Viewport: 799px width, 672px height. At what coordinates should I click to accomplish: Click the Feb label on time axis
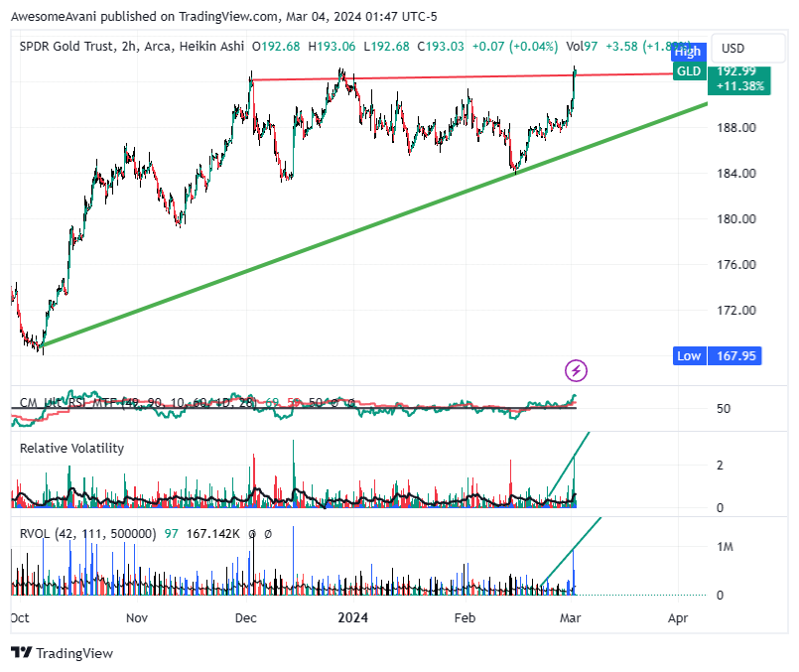point(465,617)
